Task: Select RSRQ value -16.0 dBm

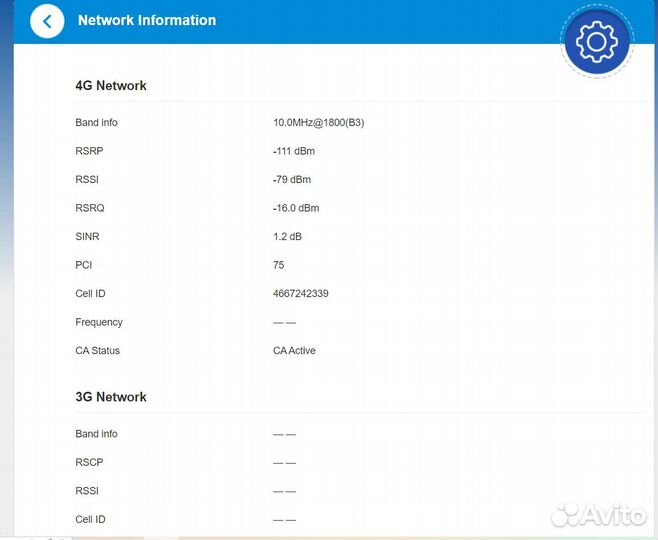Action: coord(296,208)
